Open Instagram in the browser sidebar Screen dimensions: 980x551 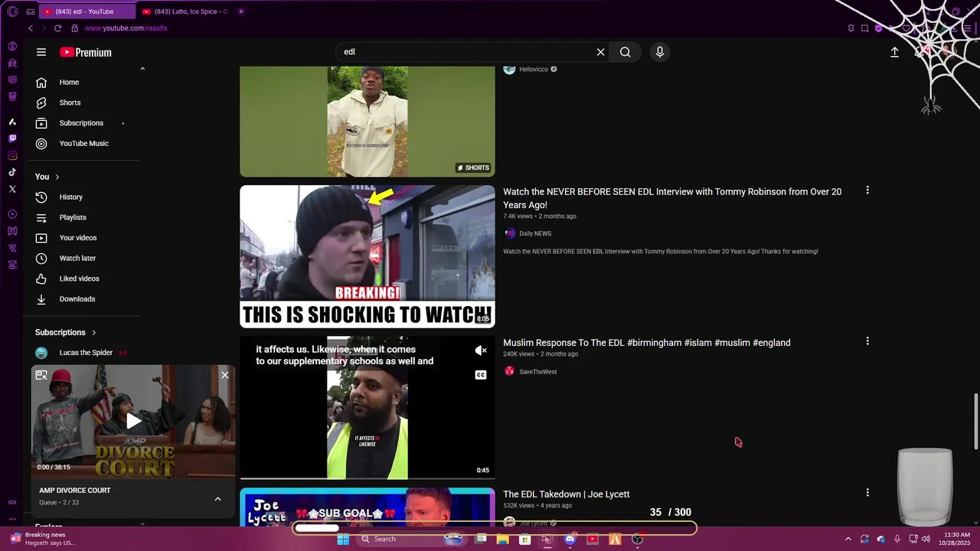(12, 155)
